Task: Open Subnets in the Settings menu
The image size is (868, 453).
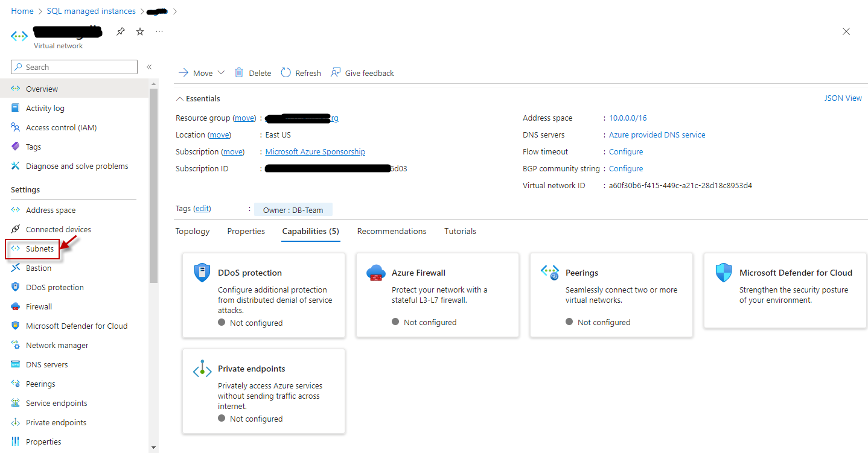Action: click(40, 249)
